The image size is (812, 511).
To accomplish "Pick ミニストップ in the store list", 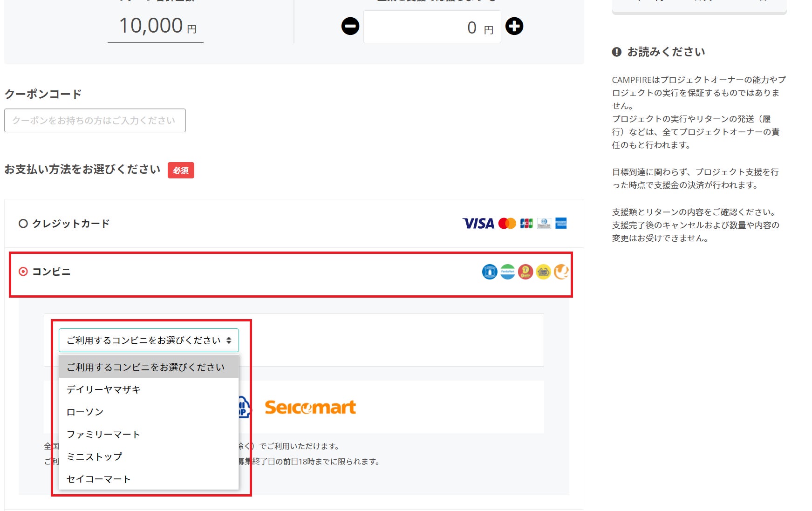I will (94, 456).
